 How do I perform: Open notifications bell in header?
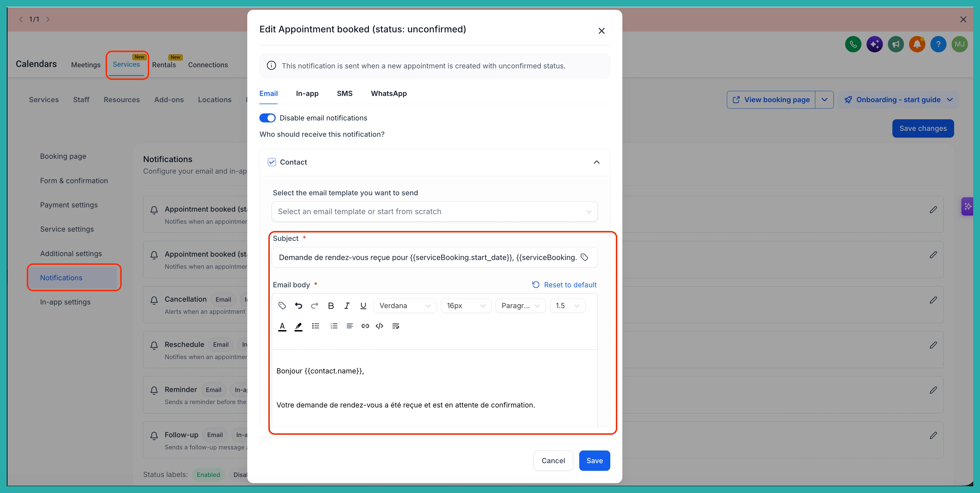pos(917,44)
